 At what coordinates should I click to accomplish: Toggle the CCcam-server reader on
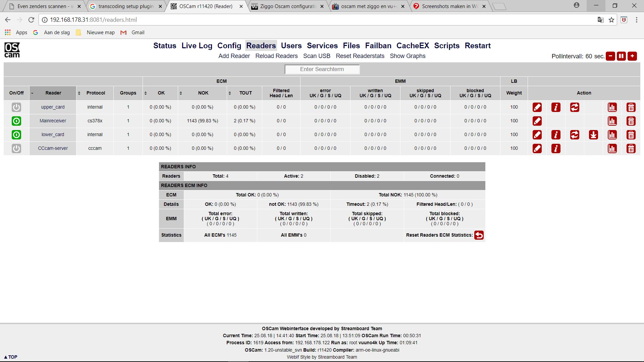click(x=16, y=148)
